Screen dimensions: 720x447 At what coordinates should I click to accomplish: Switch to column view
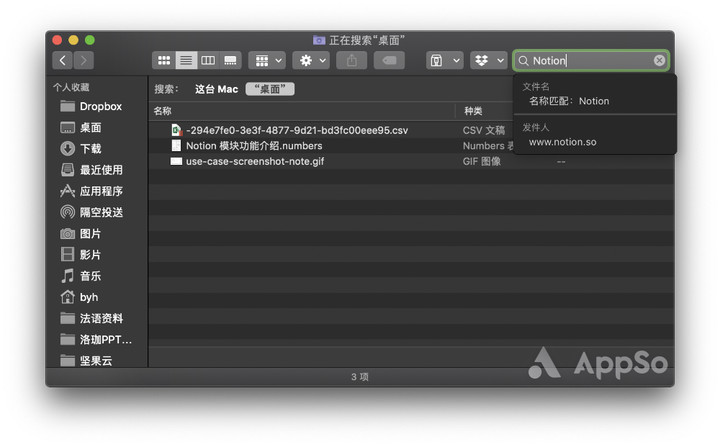tap(208, 60)
